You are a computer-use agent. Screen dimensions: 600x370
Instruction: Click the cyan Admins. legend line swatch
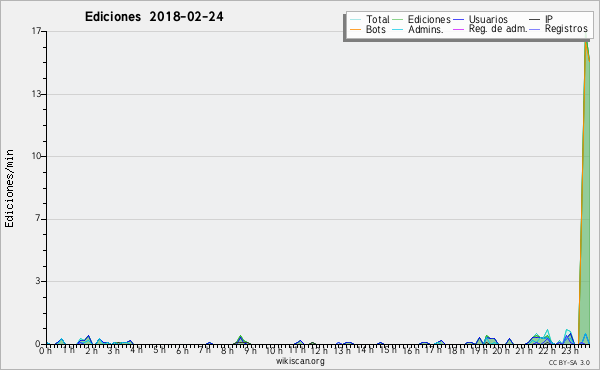click(398, 29)
